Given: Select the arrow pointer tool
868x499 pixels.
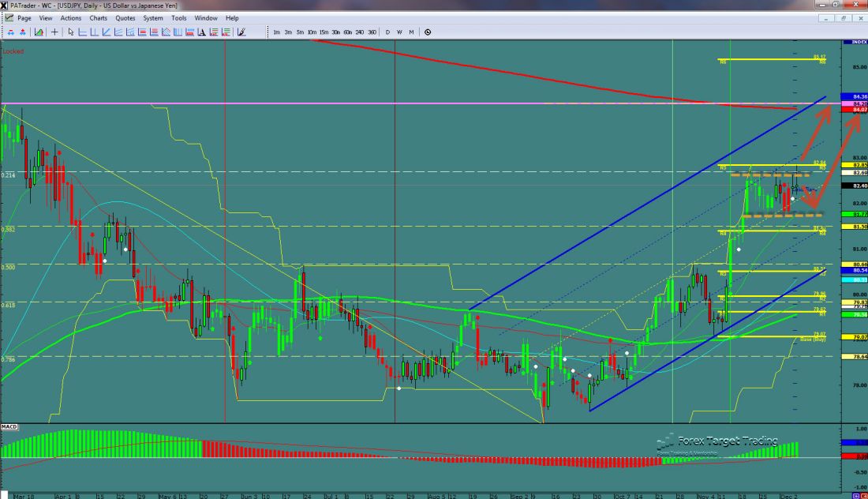Looking at the screenshot, I should (x=71, y=32).
